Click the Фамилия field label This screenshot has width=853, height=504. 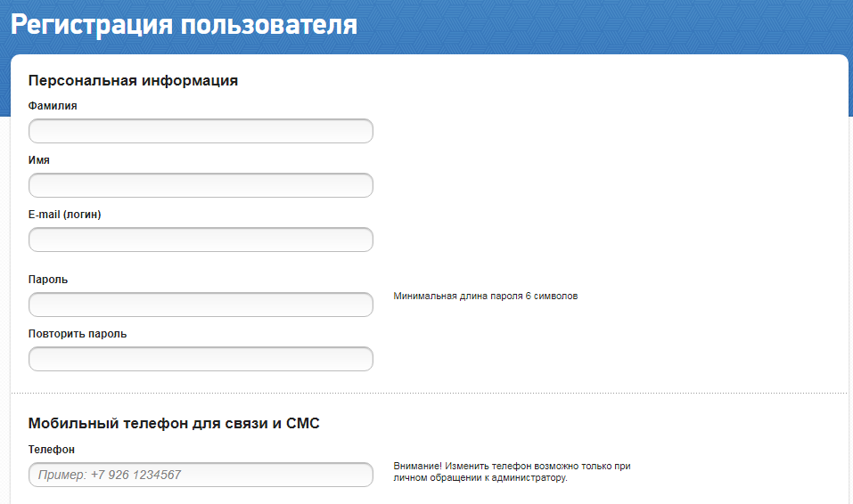(x=53, y=105)
